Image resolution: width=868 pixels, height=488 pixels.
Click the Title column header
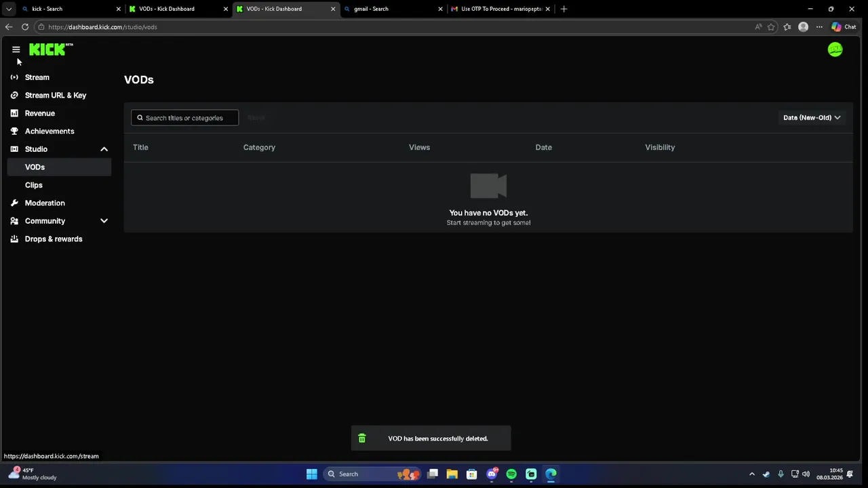tap(140, 147)
